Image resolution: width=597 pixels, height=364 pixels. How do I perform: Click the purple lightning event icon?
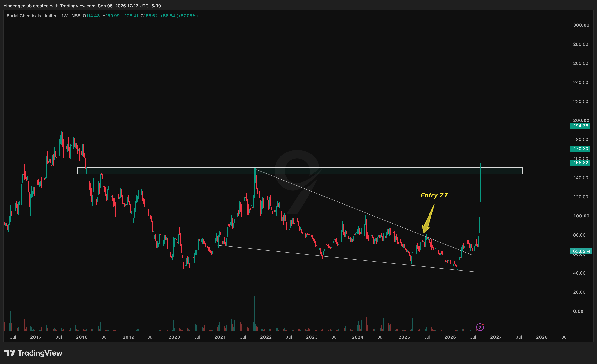(x=480, y=327)
